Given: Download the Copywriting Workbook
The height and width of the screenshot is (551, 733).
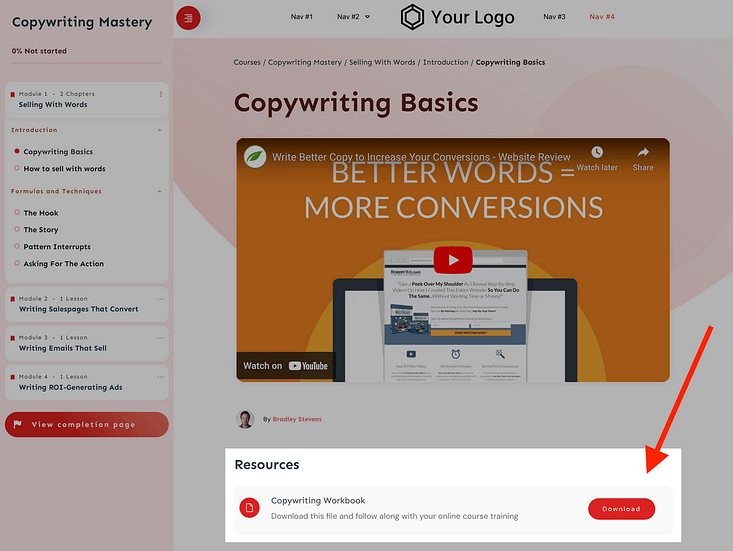Looking at the screenshot, I should click(x=621, y=509).
